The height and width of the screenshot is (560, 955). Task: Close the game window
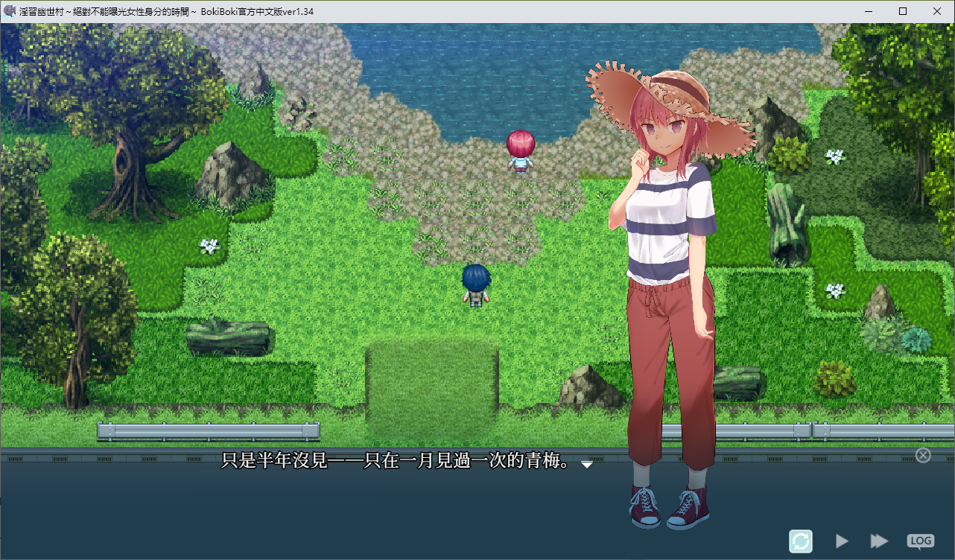tap(937, 11)
